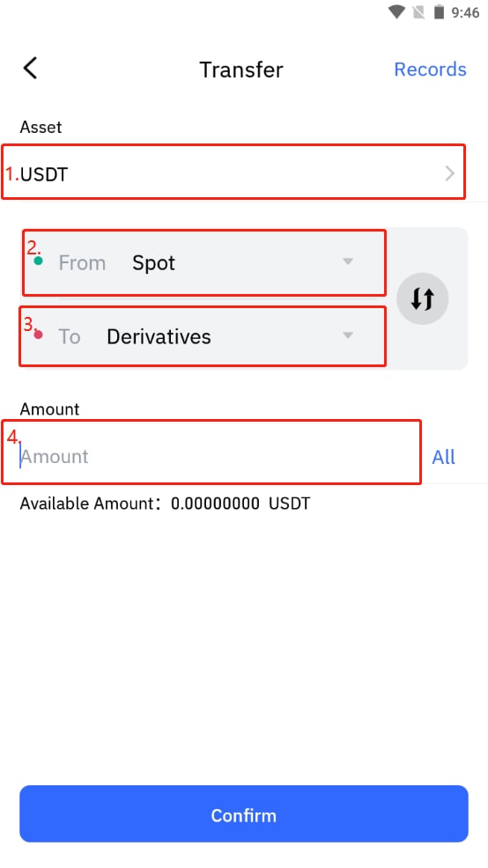
Task: Swap From and To accounts icon
Action: [422, 299]
